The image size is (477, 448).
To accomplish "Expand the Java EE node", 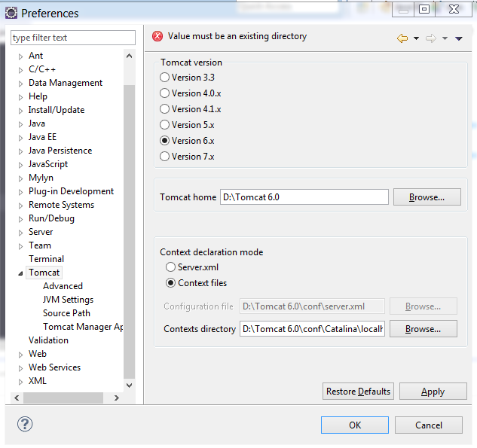I will [x=20, y=138].
